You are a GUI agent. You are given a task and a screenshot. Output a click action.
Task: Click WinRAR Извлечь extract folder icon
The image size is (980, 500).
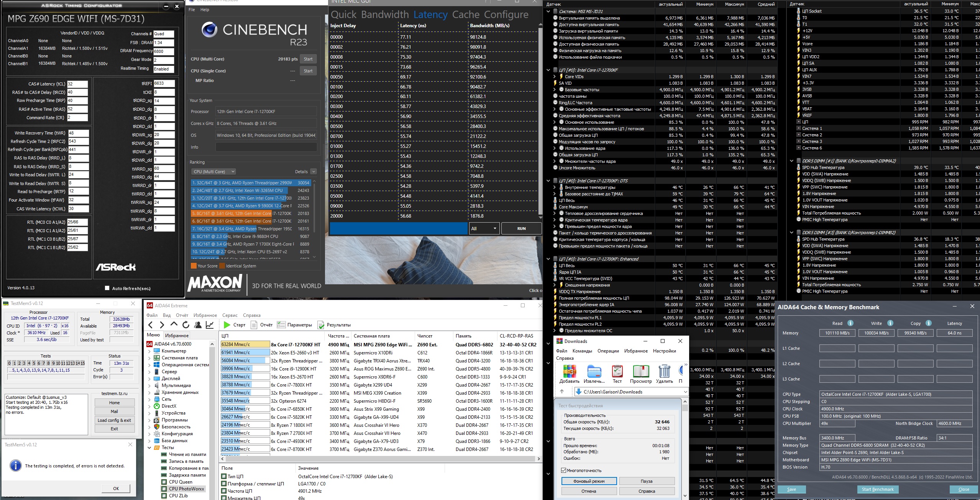[x=594, y=372]
